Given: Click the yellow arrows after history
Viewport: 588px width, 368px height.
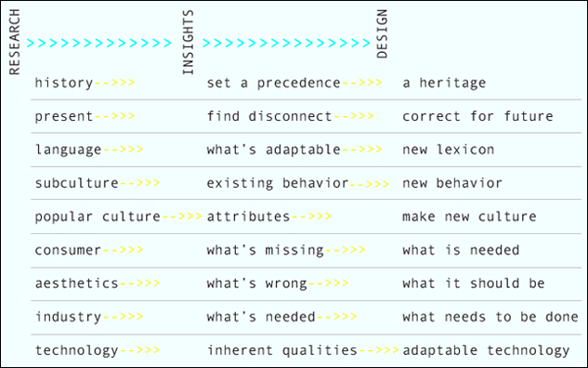Looking at the screenshot, I should click(x=114, y=83).
